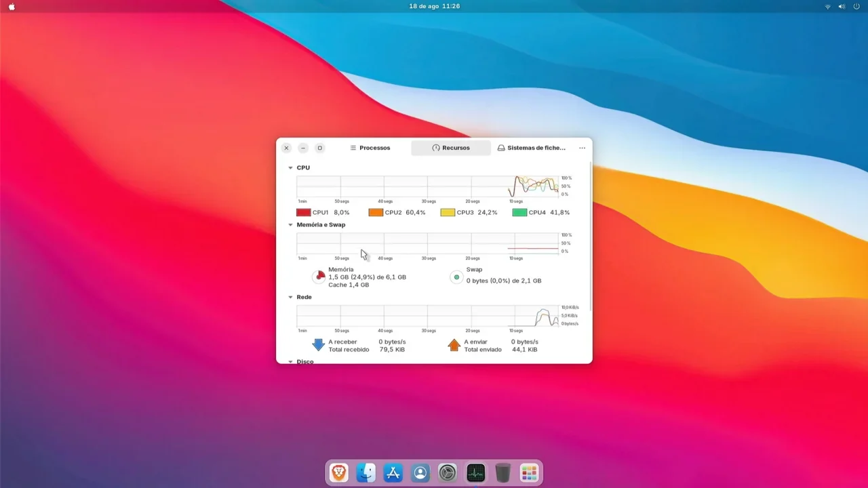Click the A enviar 0 bytes/s value
868x488 pixels.
coord(525,342)
